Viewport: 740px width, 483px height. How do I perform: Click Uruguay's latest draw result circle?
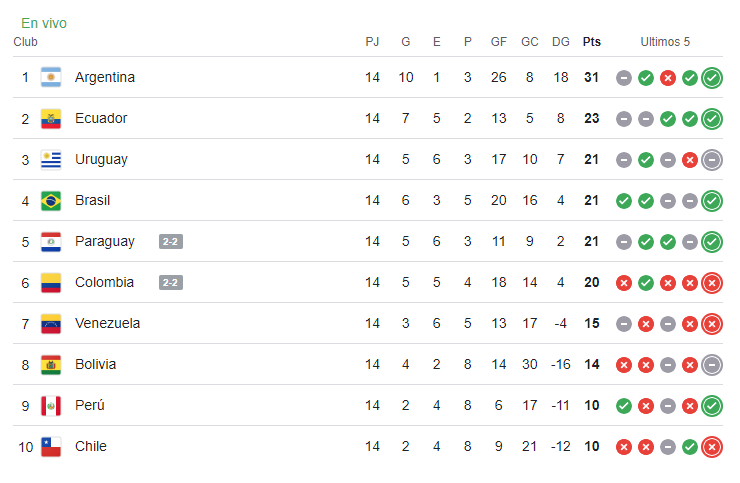[712, 159]
